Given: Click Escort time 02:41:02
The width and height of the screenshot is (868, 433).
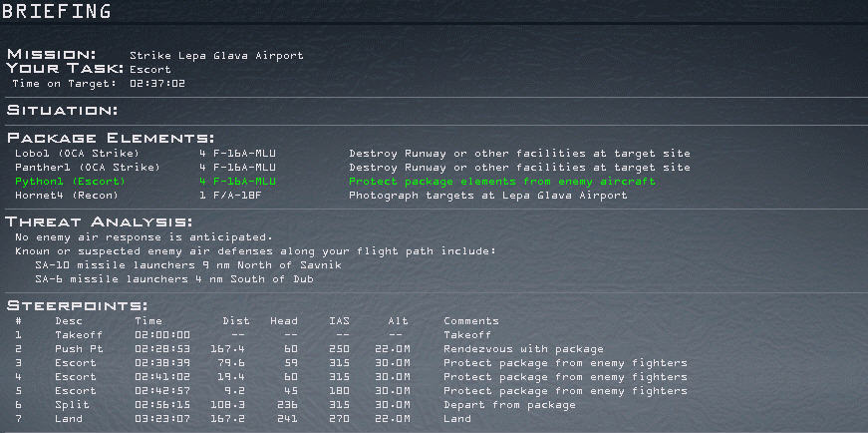Looking at the screenshot, I should pos(162,376).
